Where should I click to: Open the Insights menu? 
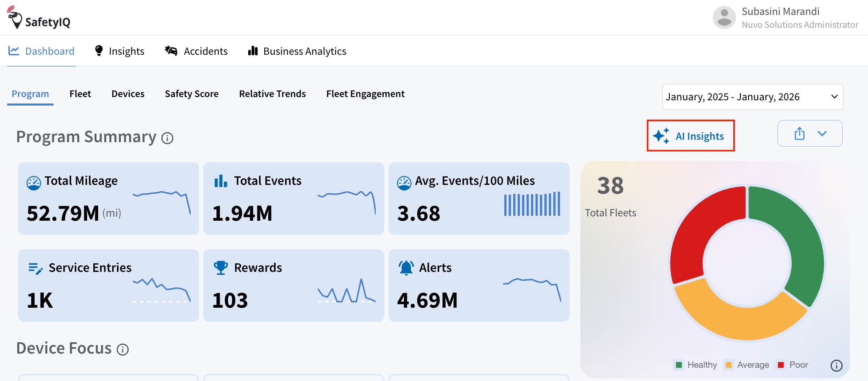(x=119, y=51)
